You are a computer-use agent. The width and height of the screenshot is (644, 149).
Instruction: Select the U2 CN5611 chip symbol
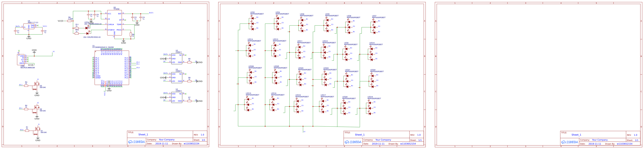(x=177, y=59)
